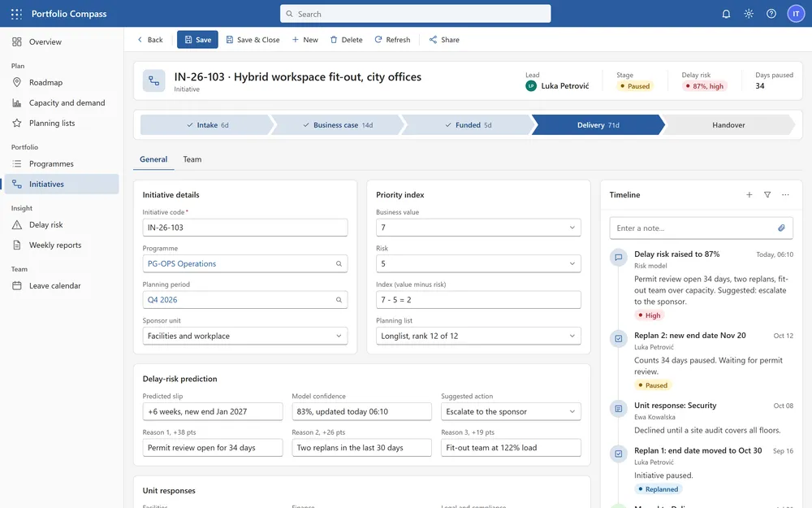Navigate to Weekly reports
Image resolution: width=812 pixels, height=508 pixels.
click(x=62, y=245)
